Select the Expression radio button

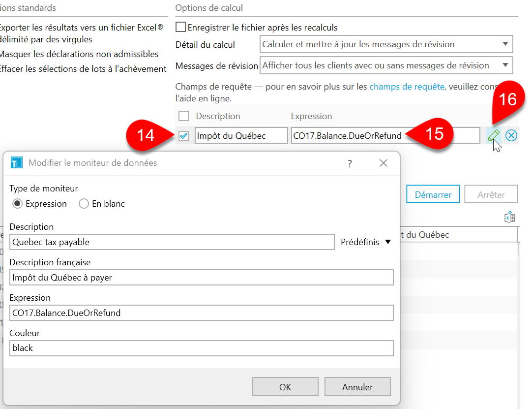coord(18,204)
